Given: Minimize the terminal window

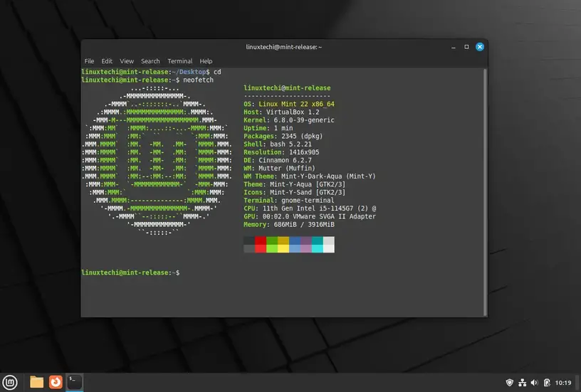Looking at the screenshot, I should pos(453,47).
